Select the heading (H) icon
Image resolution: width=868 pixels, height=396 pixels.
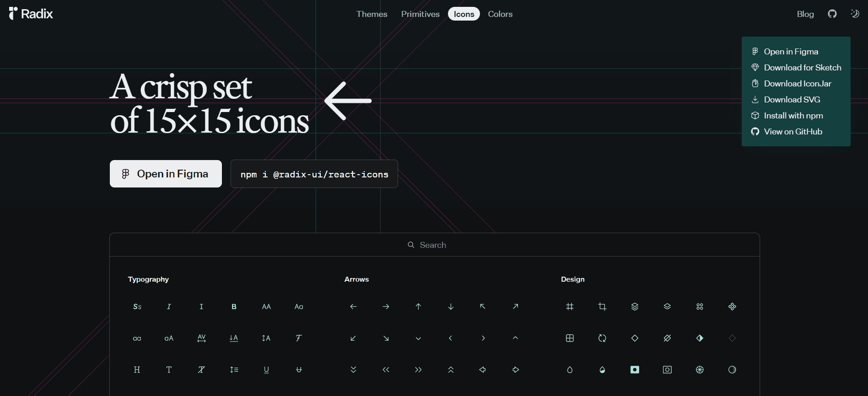[137, 369]
